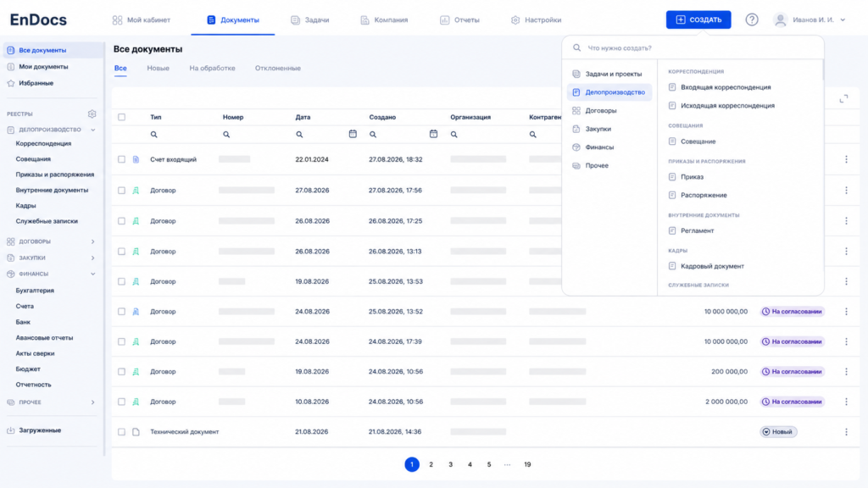Select checkbox for Договор created 26.08.2026, 17:25

(x=122, y=221)
